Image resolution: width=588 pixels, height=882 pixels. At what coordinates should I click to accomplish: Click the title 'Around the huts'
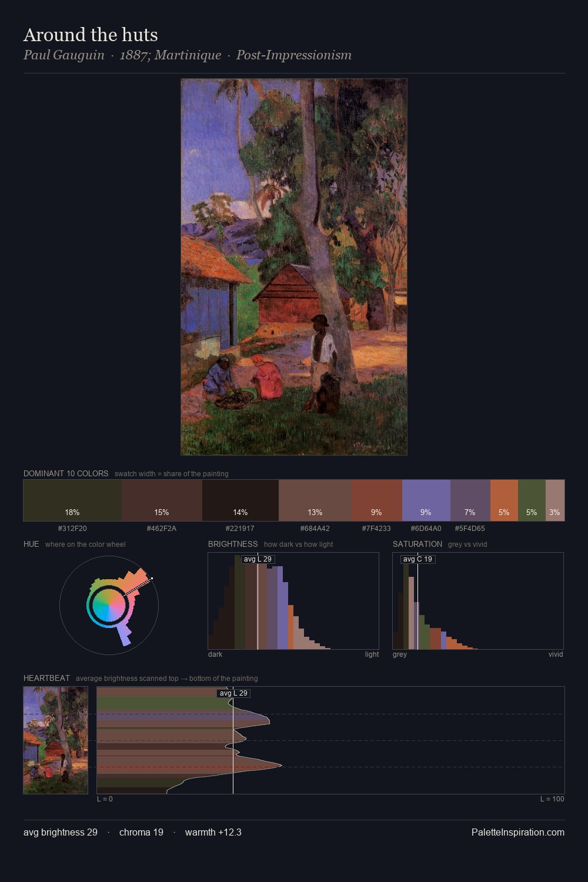(91, 35)
